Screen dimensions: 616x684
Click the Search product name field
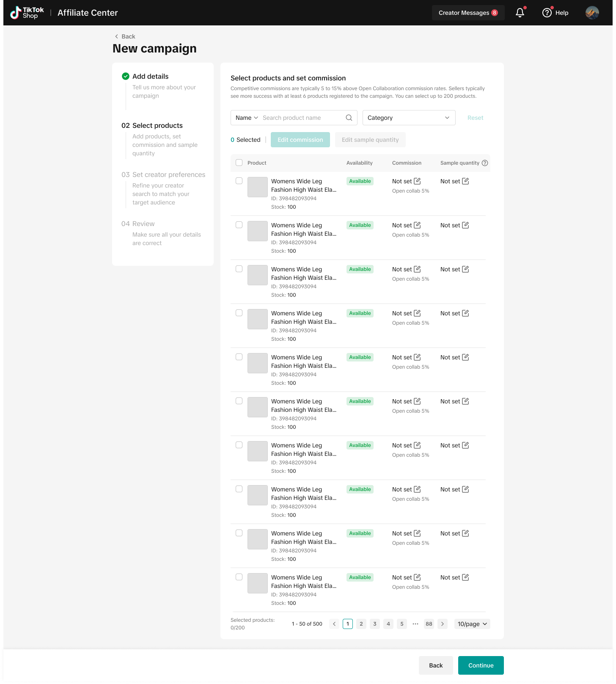[302, 118]
